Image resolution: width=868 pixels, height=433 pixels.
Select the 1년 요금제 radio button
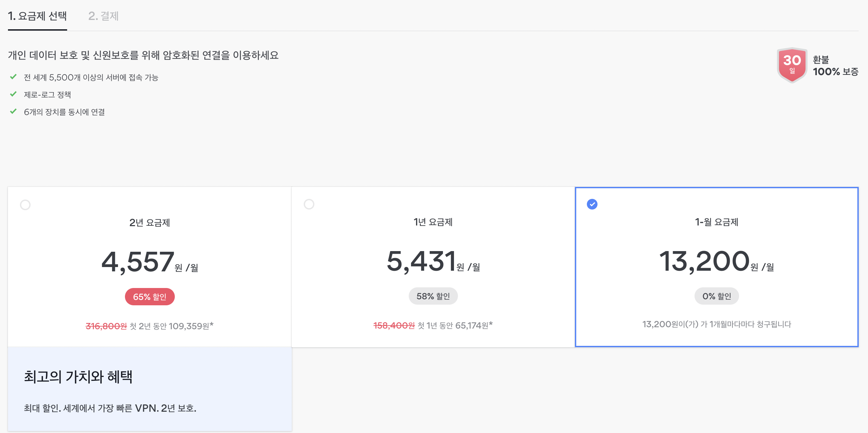pyautogui.click(x=309, y=204)
